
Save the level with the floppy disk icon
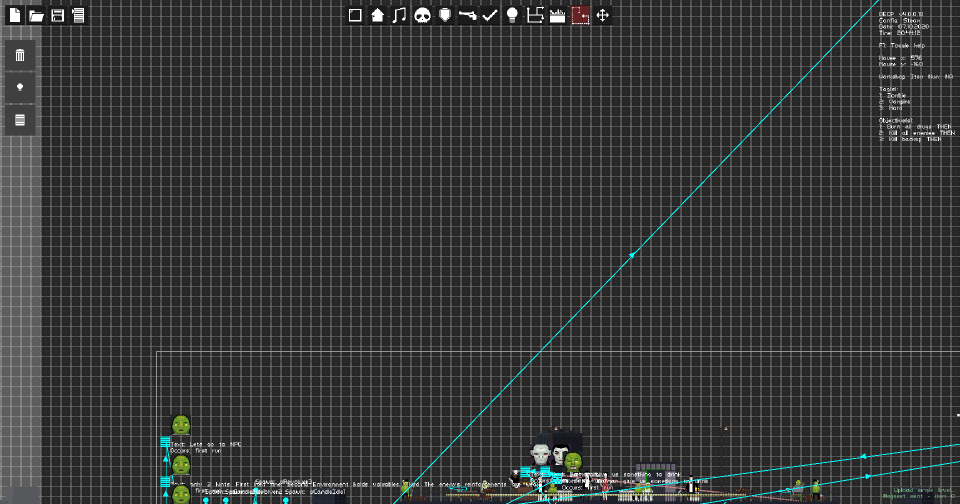tap(58, 15)
